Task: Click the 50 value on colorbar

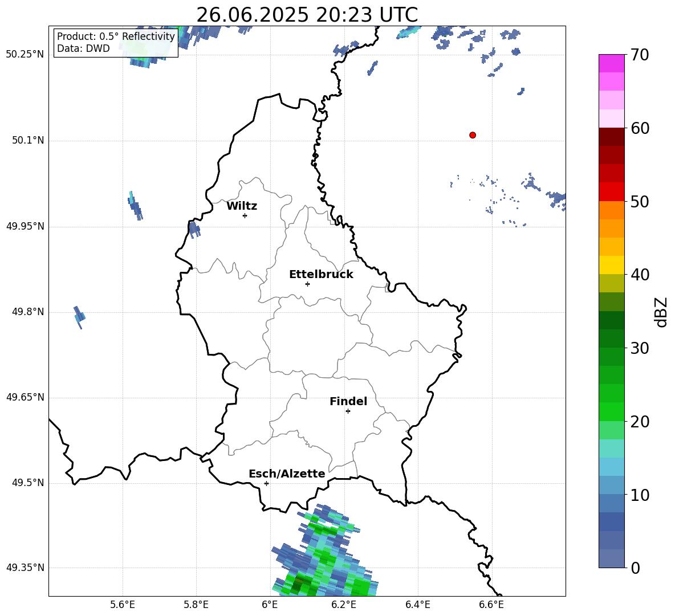Action: (640, 202)
